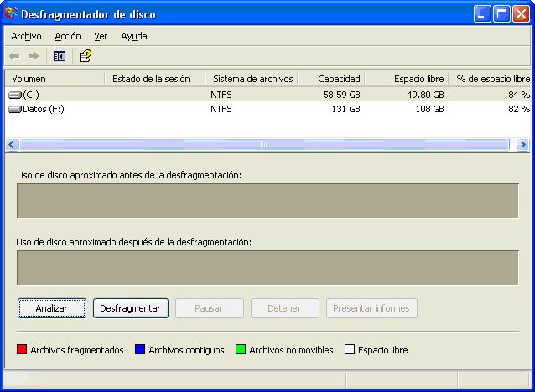Screen dimensions: 535x392
Task: Click the red Archivos fragmentados swatch
Action: click(x=22, y=349)
